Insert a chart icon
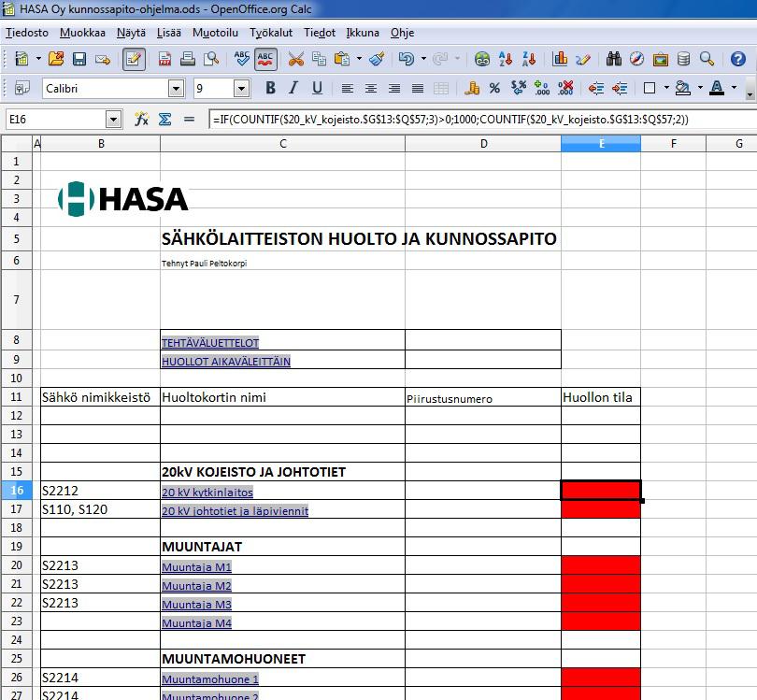 [x=560, y=59]
